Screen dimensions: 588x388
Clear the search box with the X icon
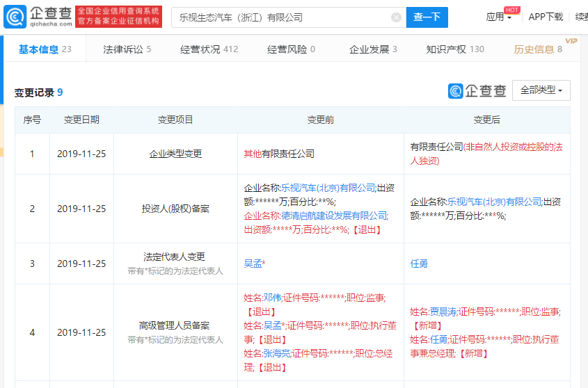(x=396, y=17)
